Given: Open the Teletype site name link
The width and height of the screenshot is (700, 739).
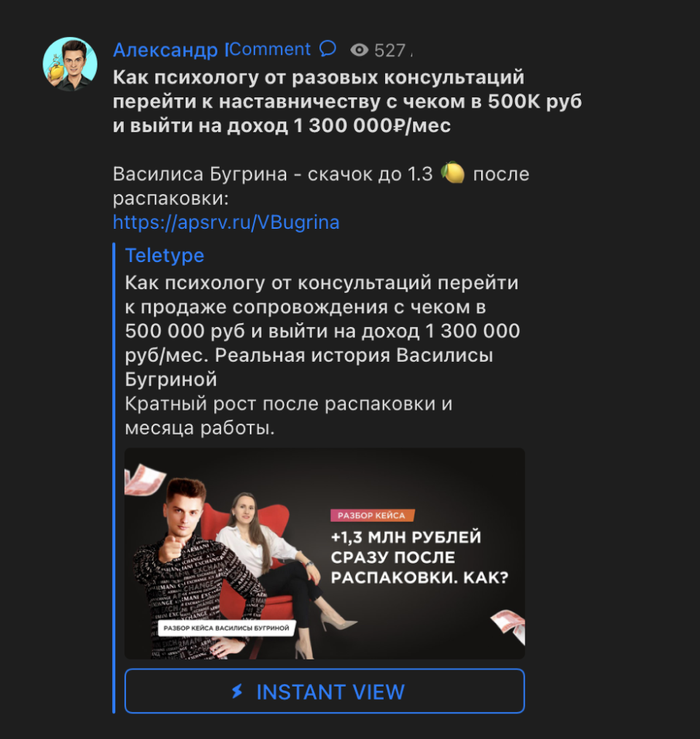Looking at the screenshot, I should tap(164, 255).
